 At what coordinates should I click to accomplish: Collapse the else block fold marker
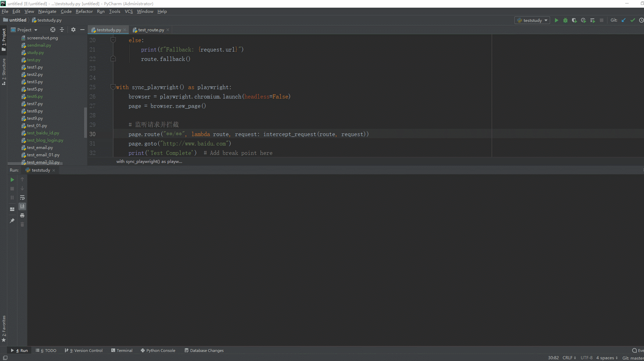click(113, 40)
